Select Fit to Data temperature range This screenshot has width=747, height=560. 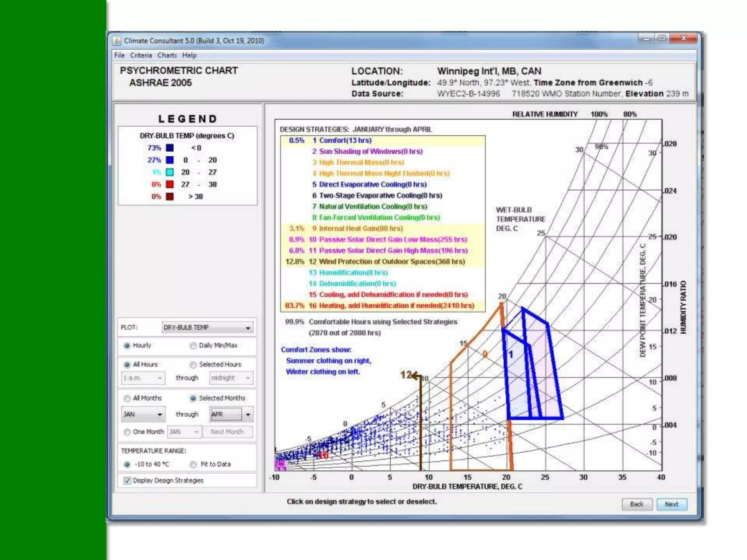[x=193, y=464]
